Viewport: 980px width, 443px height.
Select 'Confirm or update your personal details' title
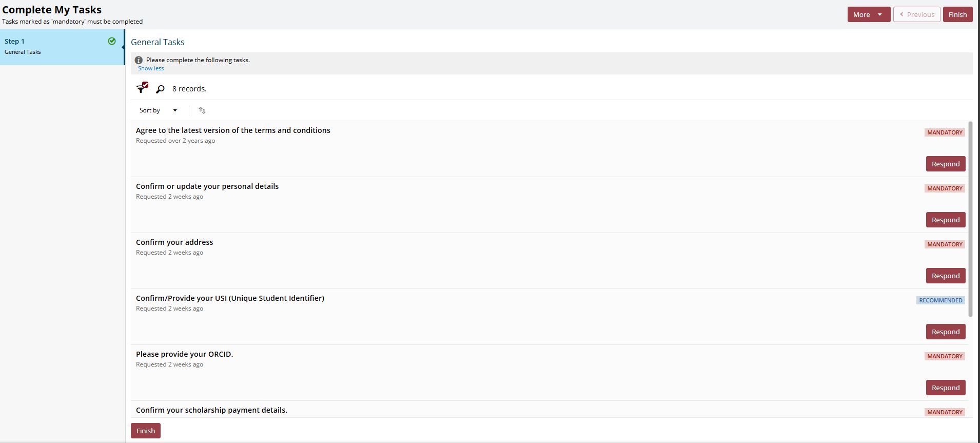207,186
